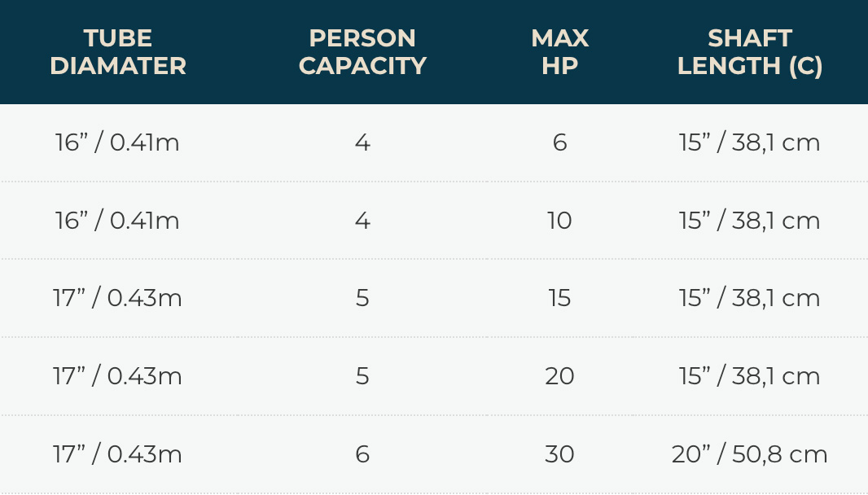Click the TUBE DIAMATER column header

pos(118,52)
